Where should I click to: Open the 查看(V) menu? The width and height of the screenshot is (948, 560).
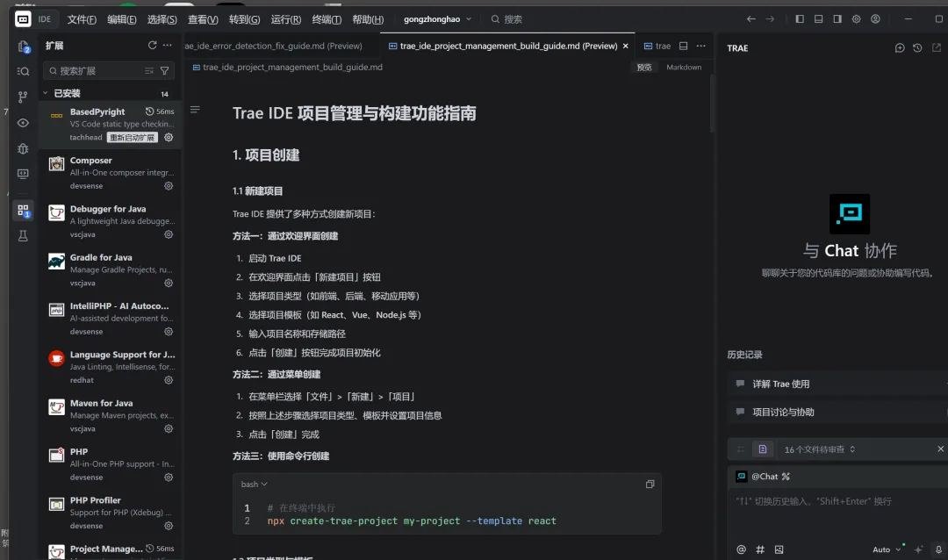pyautogui.click(x=203, y=19)
